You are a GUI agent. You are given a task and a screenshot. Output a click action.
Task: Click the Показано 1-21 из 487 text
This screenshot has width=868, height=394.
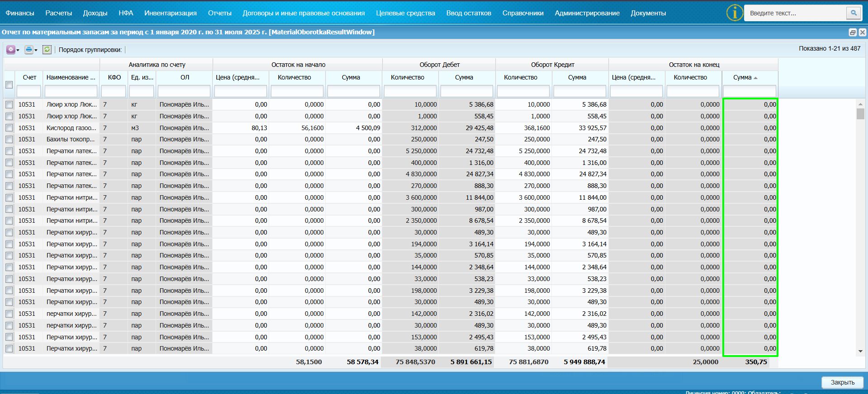point(830,48)
